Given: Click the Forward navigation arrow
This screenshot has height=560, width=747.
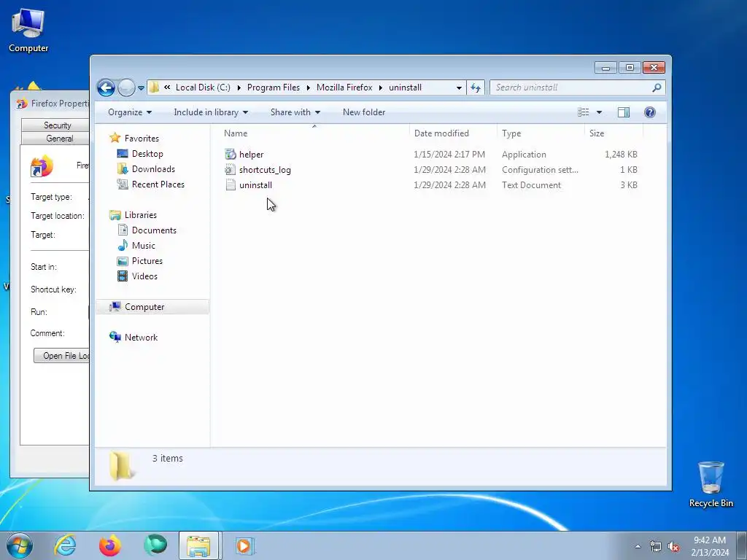Looking at the screenshot, I should pyautogui.click(x=126, y=87).
